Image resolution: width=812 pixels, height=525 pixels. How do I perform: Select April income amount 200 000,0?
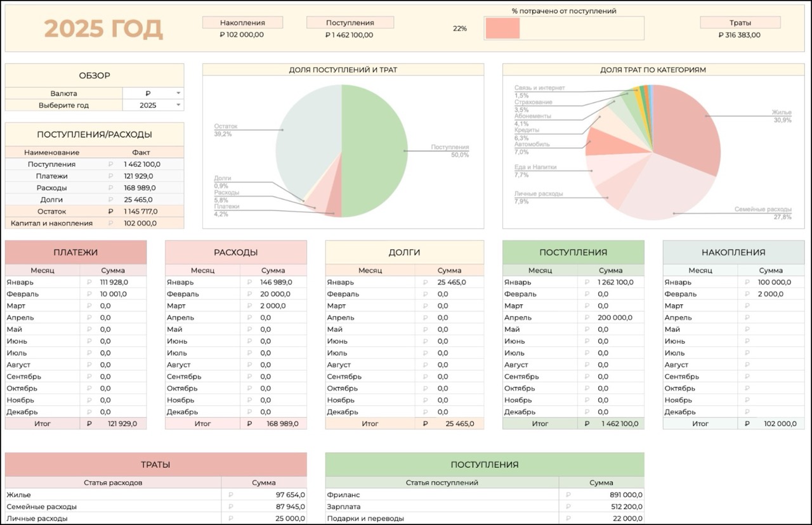coord(615,318)
